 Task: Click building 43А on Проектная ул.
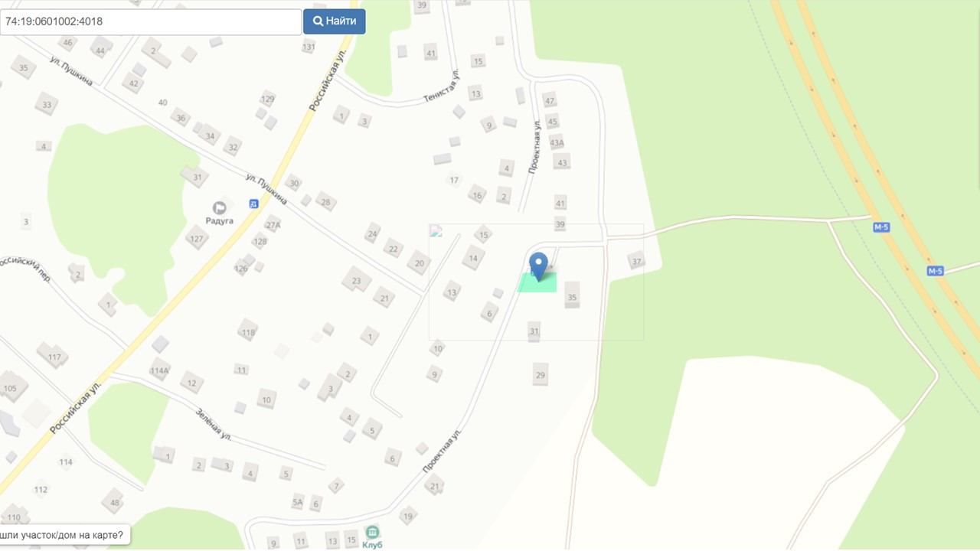tap(557, 142)
